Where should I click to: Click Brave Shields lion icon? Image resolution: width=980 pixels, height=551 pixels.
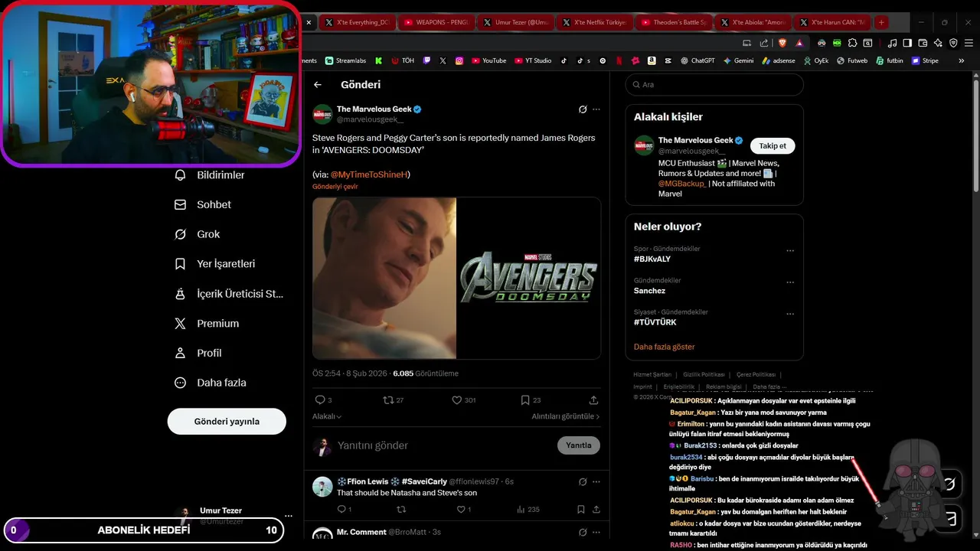(x=782, y=43)
